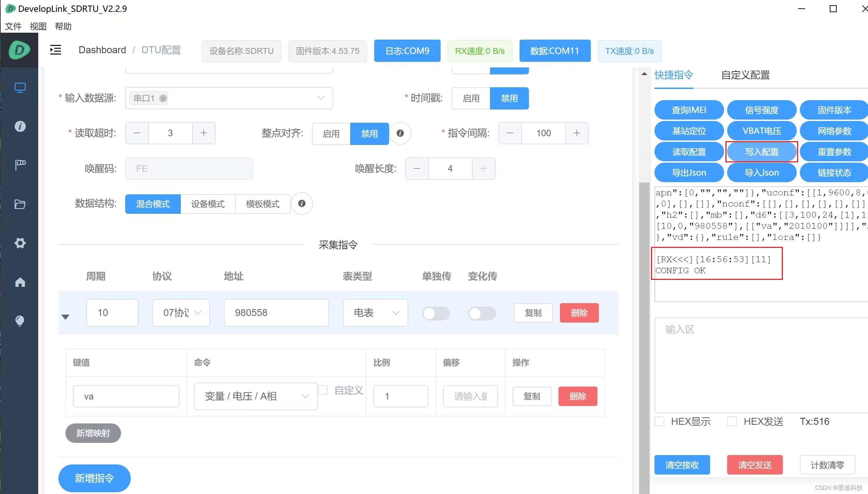Select the monitor dashboard icon in sidebar
This screenshot has height=494, width=868.
point(20,88)
